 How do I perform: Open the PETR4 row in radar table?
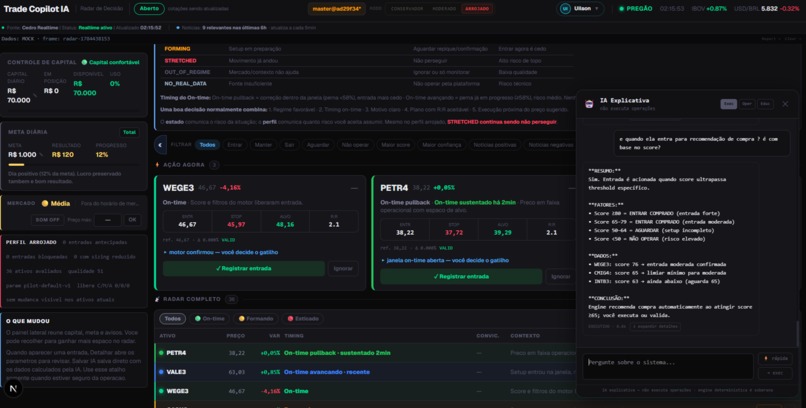pos(365,353)
